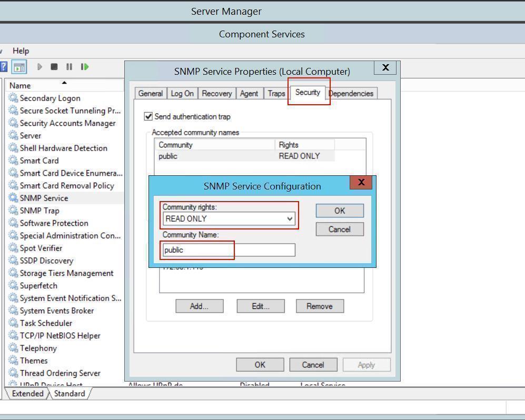
Task: Switch to the Traps tab
Action: [276, 93]
